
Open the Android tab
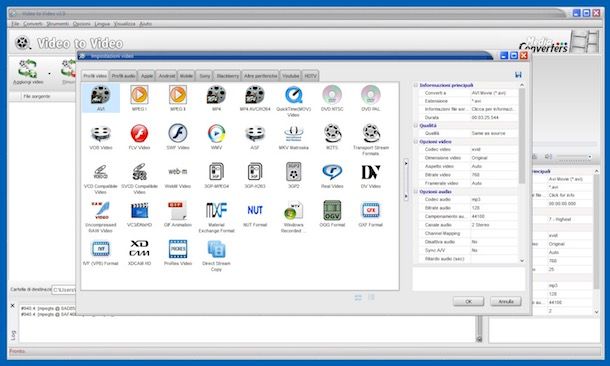(x=167, y=75)
